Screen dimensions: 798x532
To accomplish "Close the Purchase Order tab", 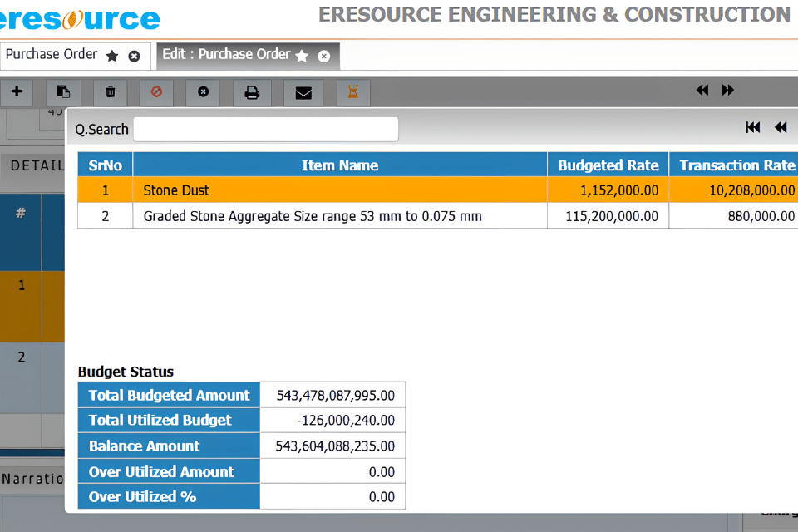I will tap(134, 56).
